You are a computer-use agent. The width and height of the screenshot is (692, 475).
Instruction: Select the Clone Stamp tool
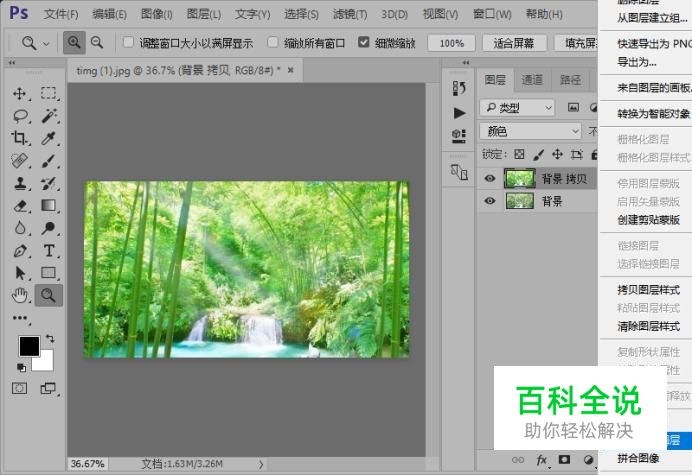[20, 183]
